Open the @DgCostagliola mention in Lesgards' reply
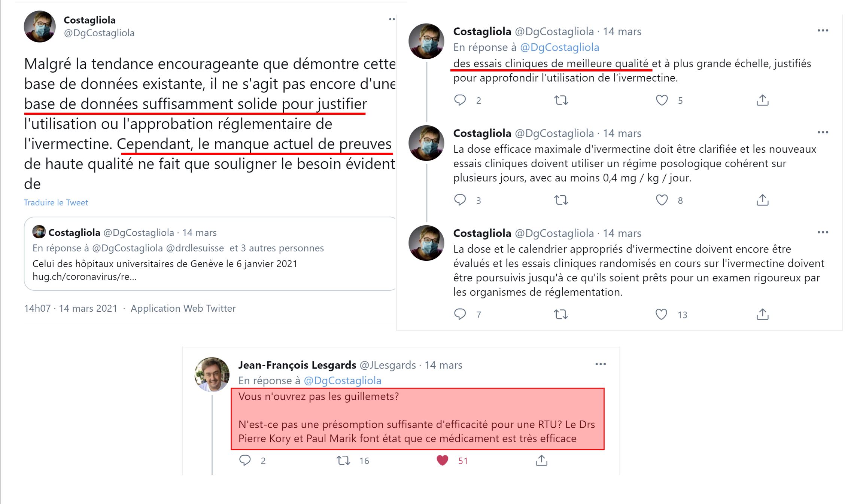The image size is (857, 504). 342,381
